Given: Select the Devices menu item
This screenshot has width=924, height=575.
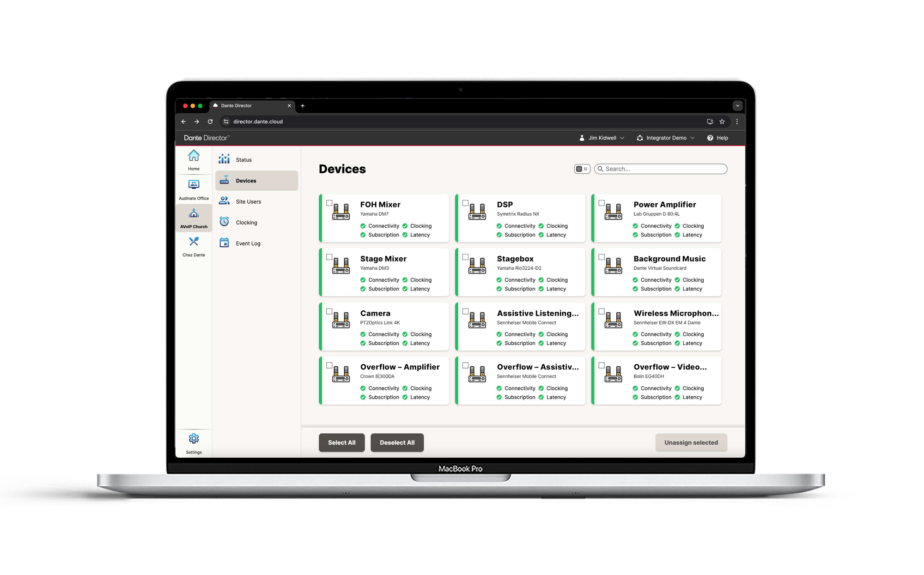Looking at the screenshot, I should click(x=256, y=181).
